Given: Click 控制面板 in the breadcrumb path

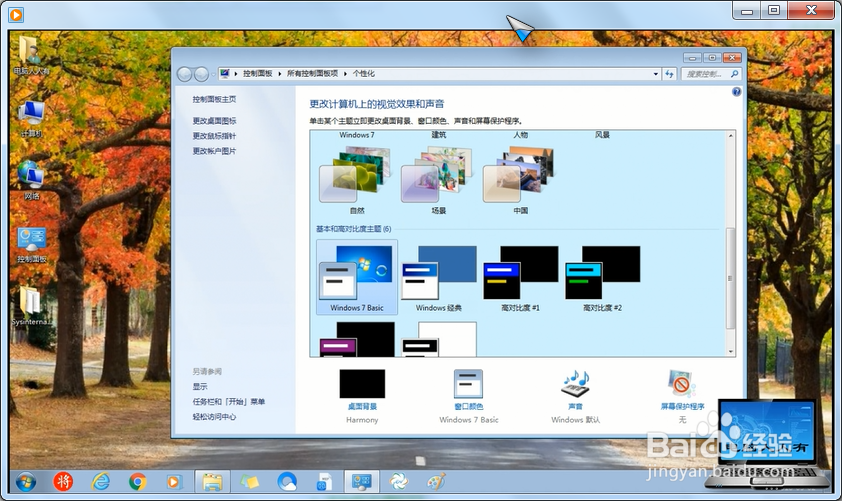Looking at the screenshot, I should [x=257, y=74].
